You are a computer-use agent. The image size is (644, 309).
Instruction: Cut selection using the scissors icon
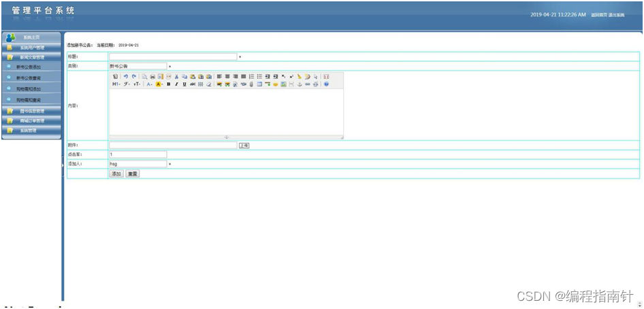[x=176, y=76]
